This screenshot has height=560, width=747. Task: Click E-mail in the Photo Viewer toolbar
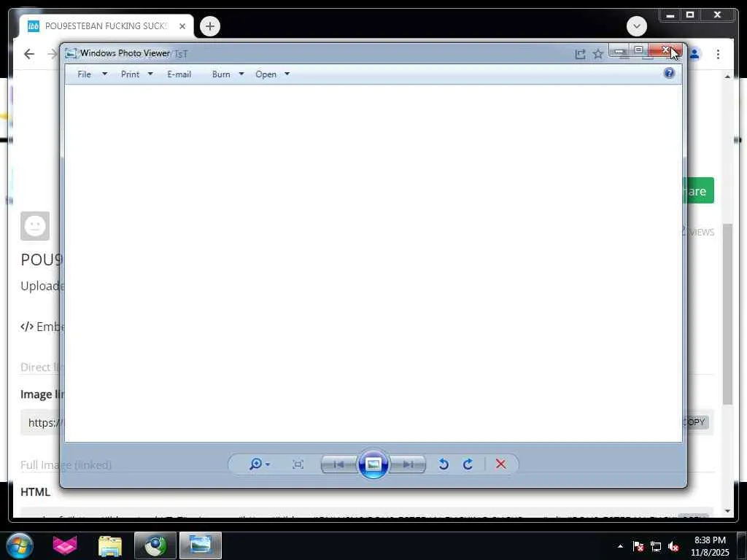[x=179, y=74]
